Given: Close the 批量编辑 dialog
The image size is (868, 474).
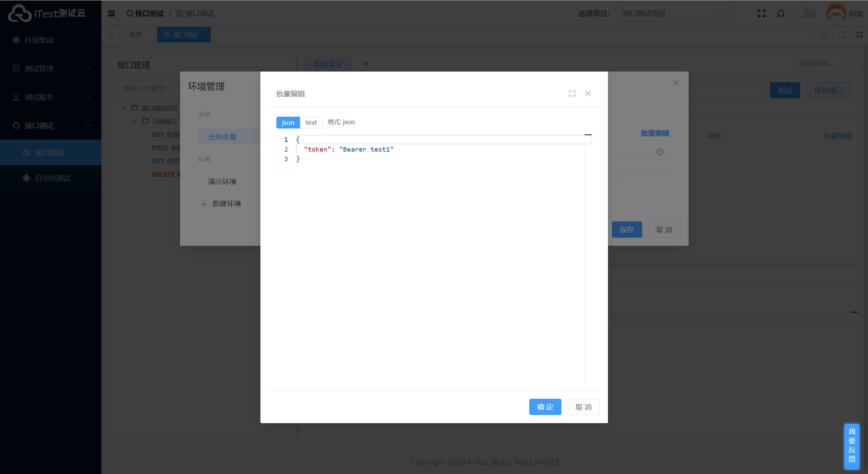Looking at the screenshot, I should tap(588, 94).
